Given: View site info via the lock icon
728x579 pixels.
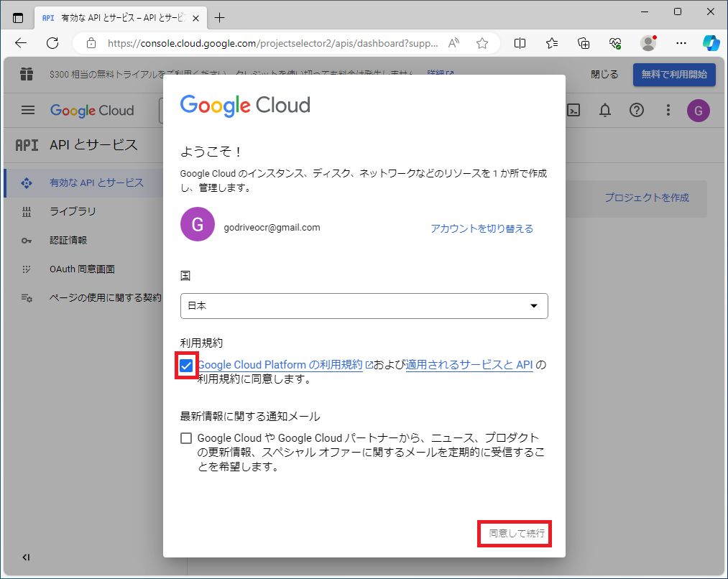Looking at the screenshot, I should [x=91, y=43].
